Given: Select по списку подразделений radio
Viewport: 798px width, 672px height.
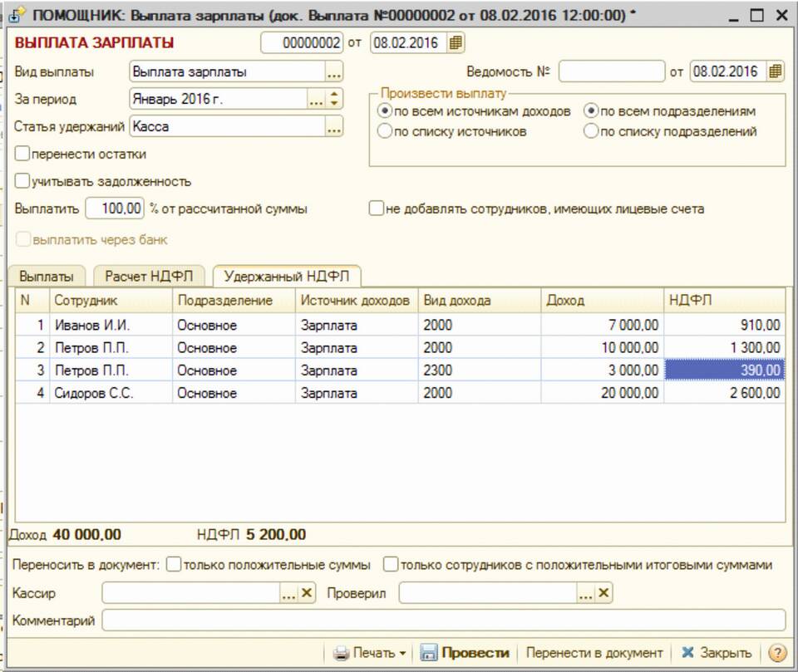Looking at the screenshot, I should click(590, 131).
